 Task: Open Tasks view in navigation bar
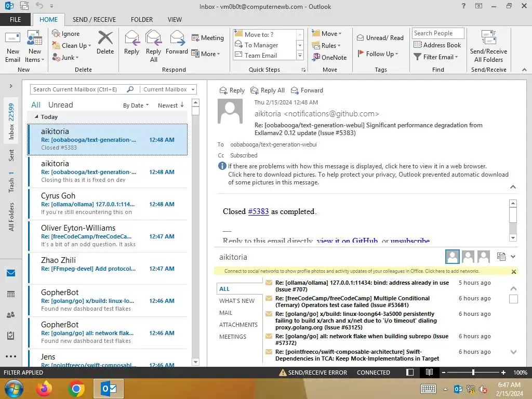[x=11, y=336]
